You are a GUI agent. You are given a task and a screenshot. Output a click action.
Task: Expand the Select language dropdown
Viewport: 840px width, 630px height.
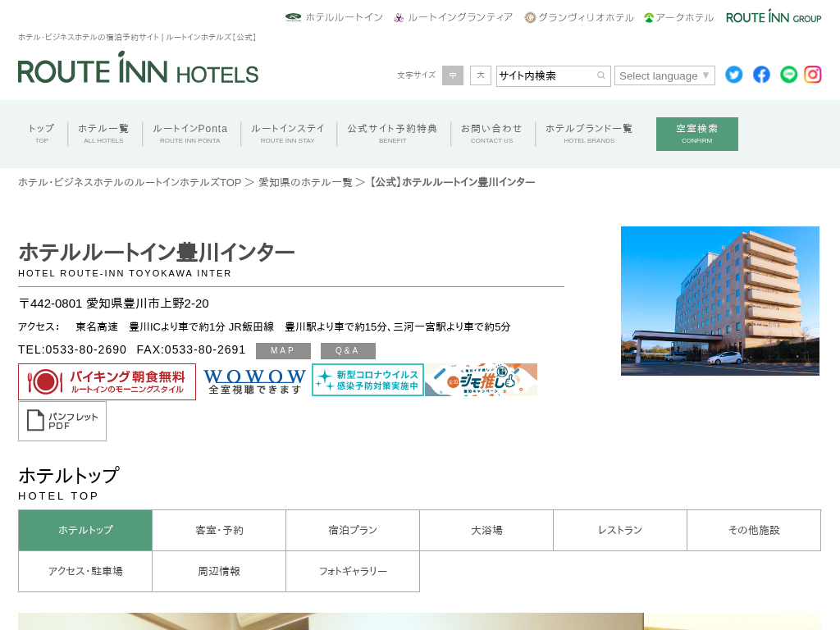coord(664,75)
